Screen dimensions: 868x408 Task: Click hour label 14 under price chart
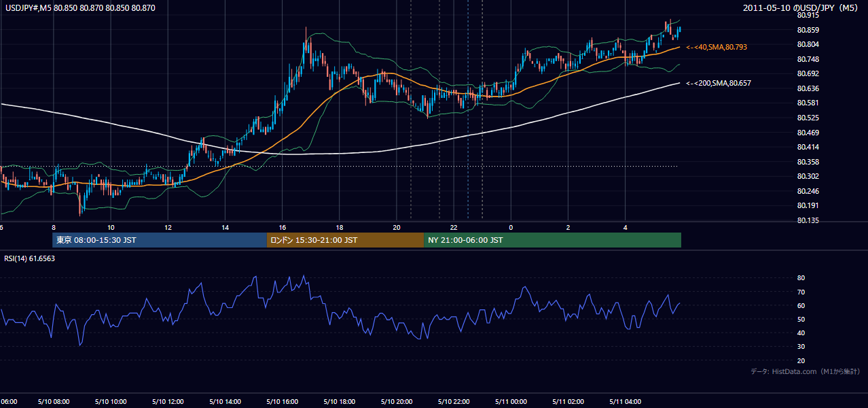225,227
